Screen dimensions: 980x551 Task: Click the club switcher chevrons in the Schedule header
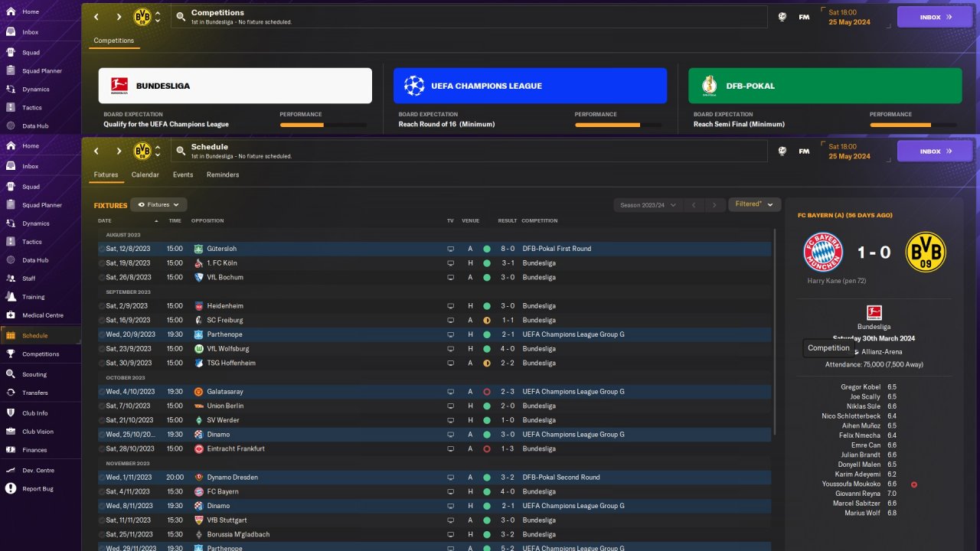click(158, 152)
